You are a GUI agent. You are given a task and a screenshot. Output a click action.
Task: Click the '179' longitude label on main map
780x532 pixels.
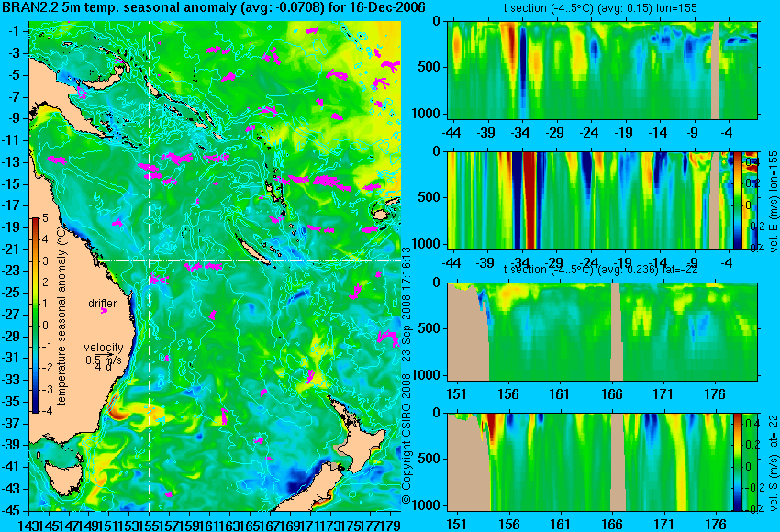(392, 525)
